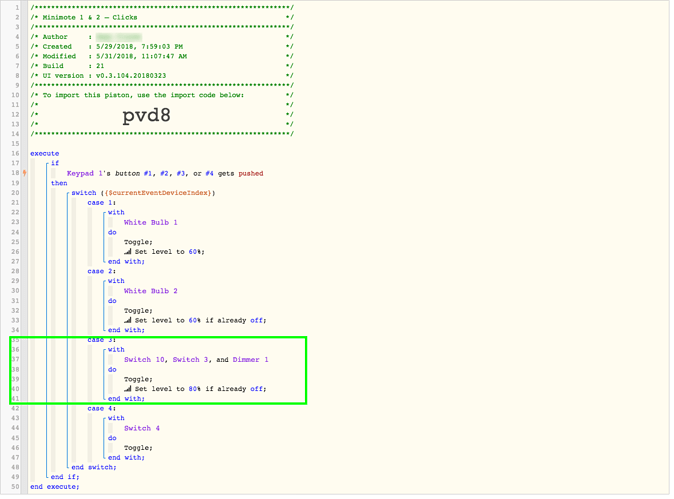This screenshot has width=674, height=499.
Task: Click the lightning bolt icon beside line 18
Action: pyautogui.click(x=25, y=174)
